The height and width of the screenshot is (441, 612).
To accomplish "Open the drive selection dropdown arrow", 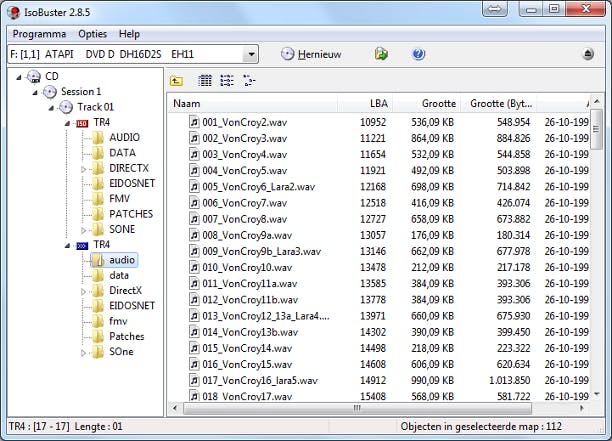I will [x=251, y=54].
